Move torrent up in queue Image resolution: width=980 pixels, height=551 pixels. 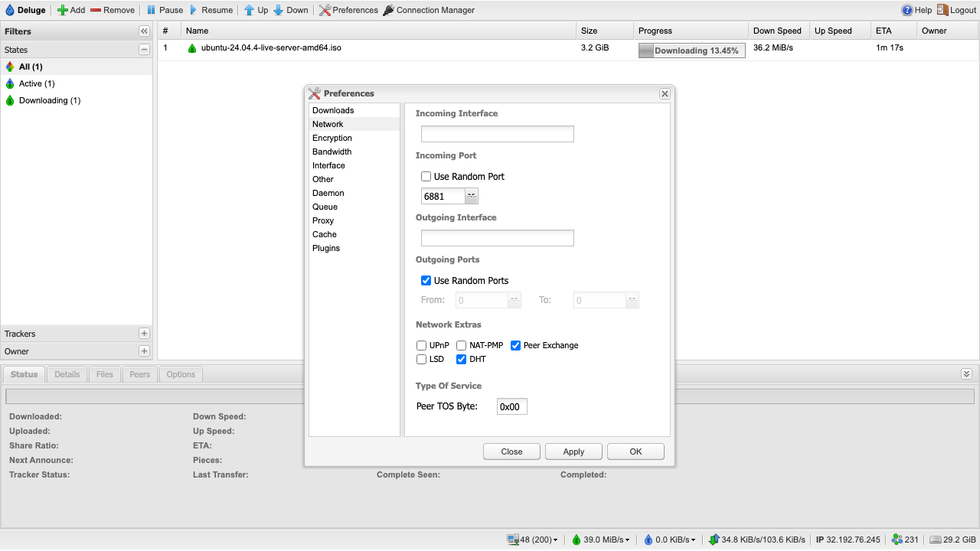(x=249, y=10)
